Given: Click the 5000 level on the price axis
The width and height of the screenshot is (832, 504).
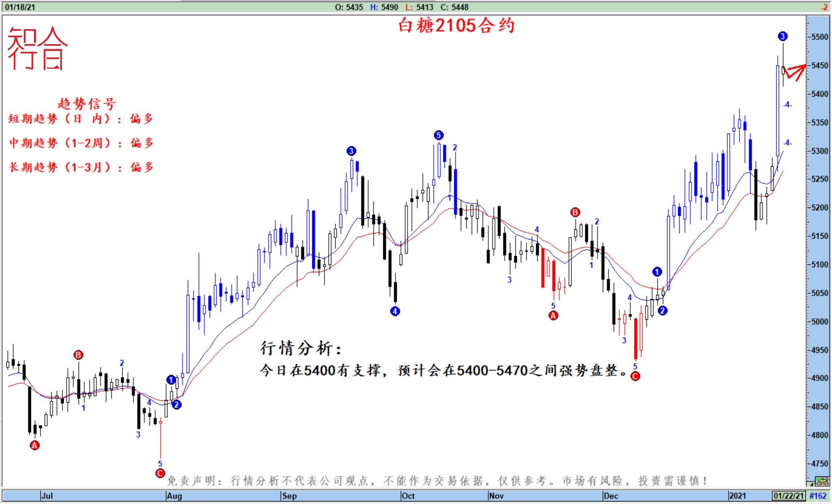Looking at the screenshot, I should 819,322.
